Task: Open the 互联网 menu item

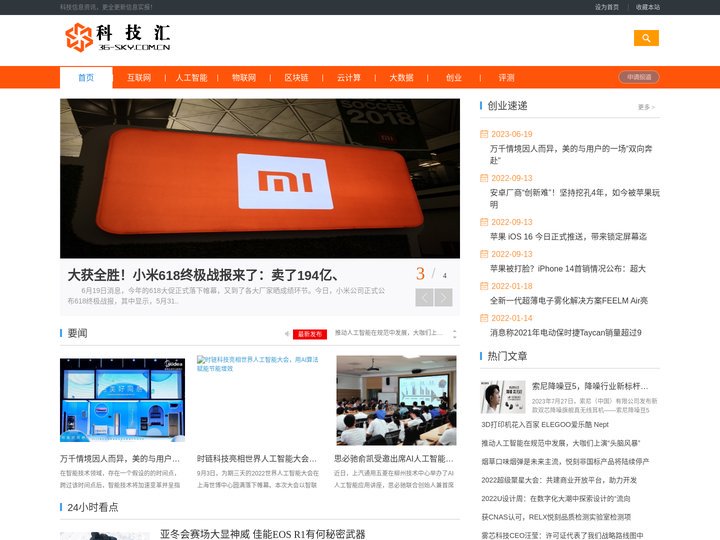Action: (x=139, y=78)
